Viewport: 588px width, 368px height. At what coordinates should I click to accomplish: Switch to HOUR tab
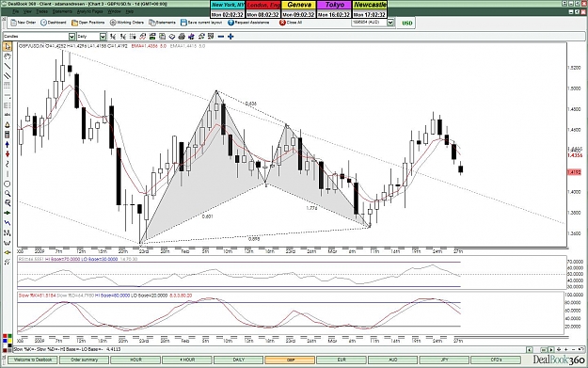pos(135,360)
